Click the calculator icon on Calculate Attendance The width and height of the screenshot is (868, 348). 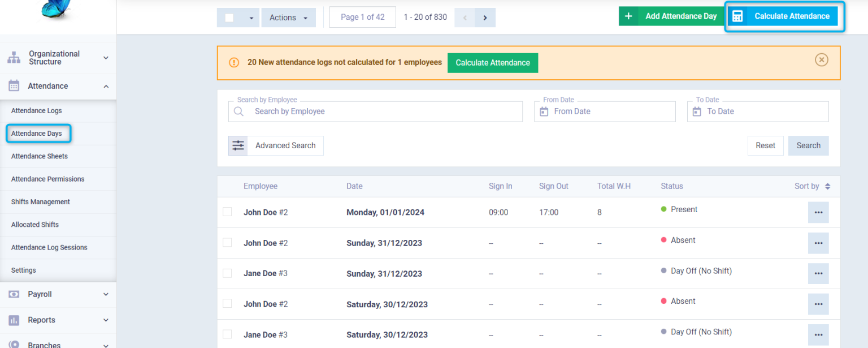[x=737, y=16]
